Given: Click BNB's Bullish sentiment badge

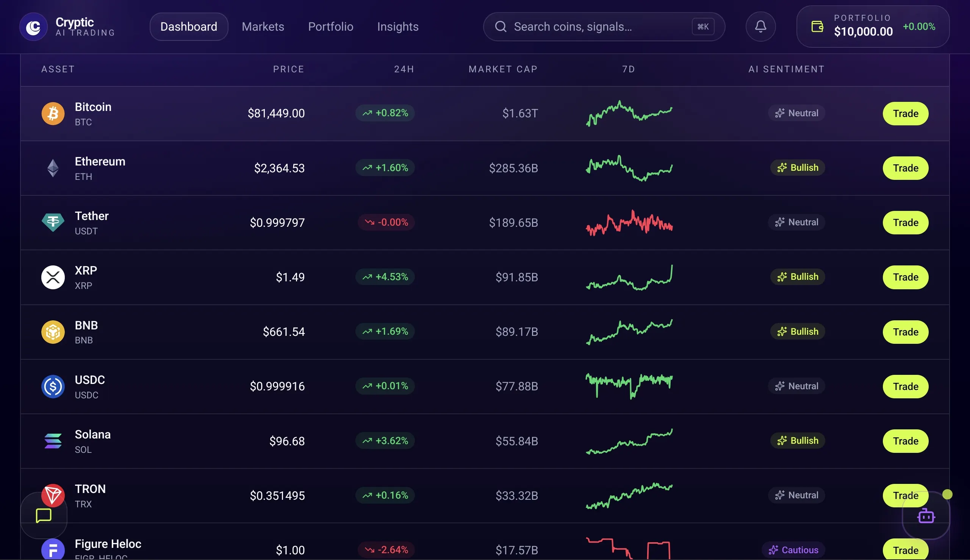Looking at the screenshot, I should click(798, 332).
